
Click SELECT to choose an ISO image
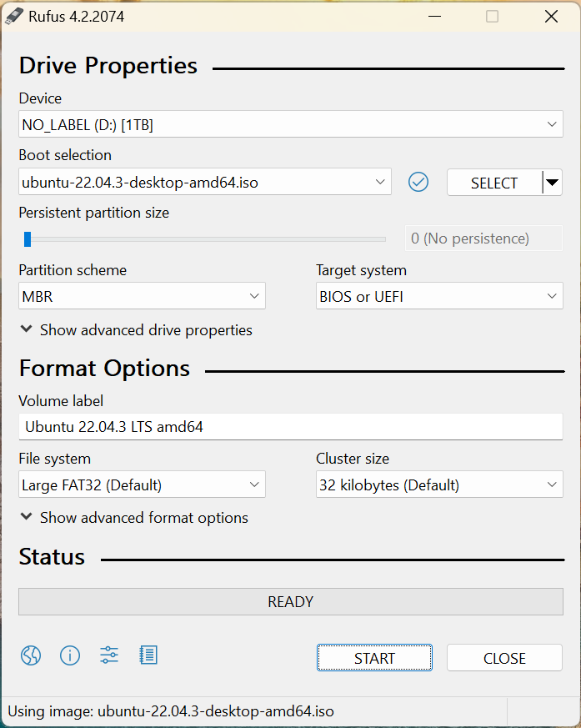tap(493, 183)
